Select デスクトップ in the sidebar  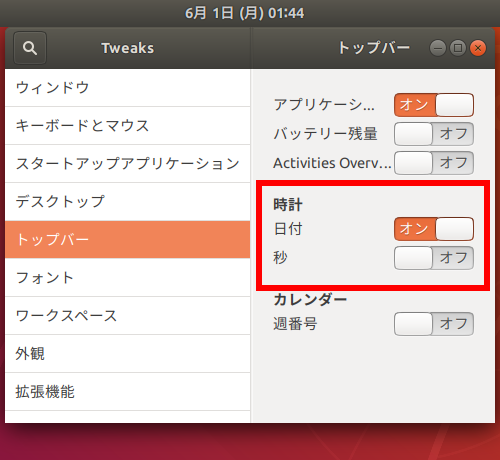[x=128, y=202]
